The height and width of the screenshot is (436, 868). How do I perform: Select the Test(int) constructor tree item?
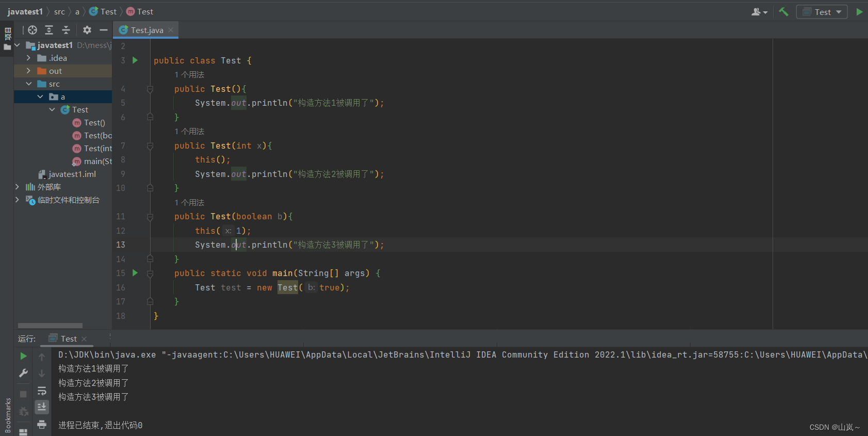(x=92, y=148)
